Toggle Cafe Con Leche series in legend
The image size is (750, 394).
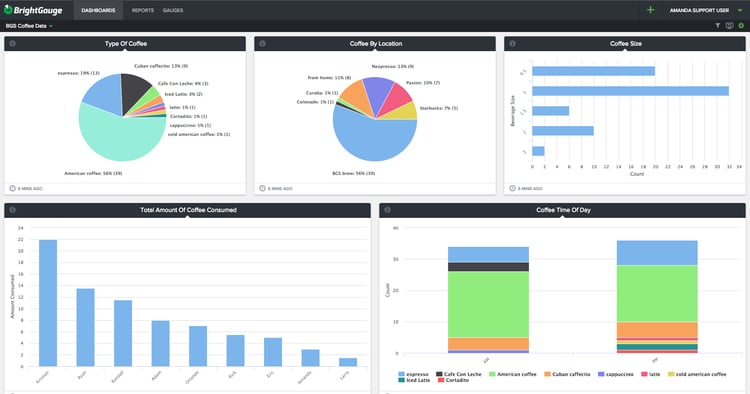459,374
